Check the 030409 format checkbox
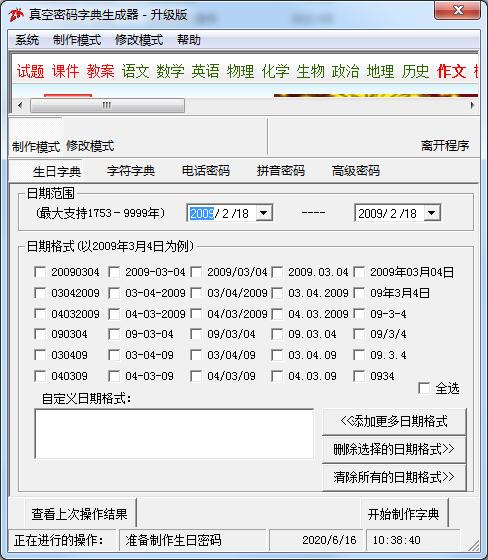The height and width of the screenshot is (560, 488). (40, 355)
